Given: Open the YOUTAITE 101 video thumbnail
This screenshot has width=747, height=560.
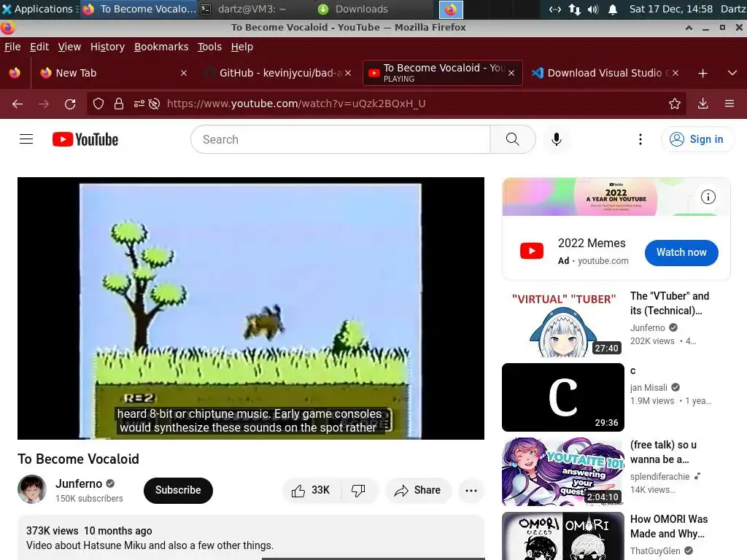Looking at the screenshot, I should click(x=562, y=472).
